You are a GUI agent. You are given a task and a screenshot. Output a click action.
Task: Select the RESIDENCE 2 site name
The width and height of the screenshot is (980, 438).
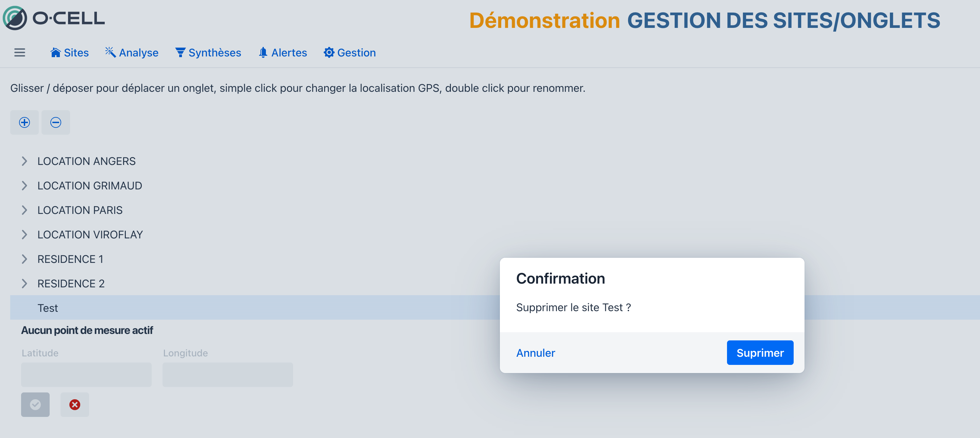pos(71,284)
